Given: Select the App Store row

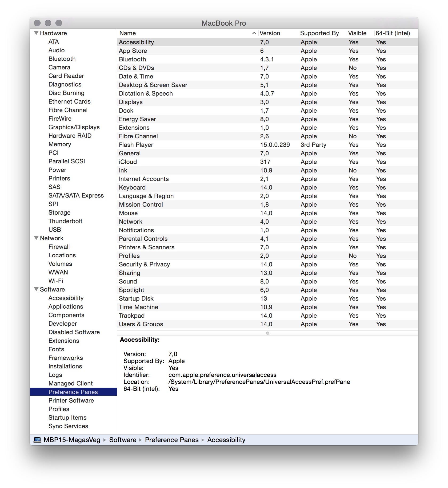Looking at the screenshot, I should (267, 51).
